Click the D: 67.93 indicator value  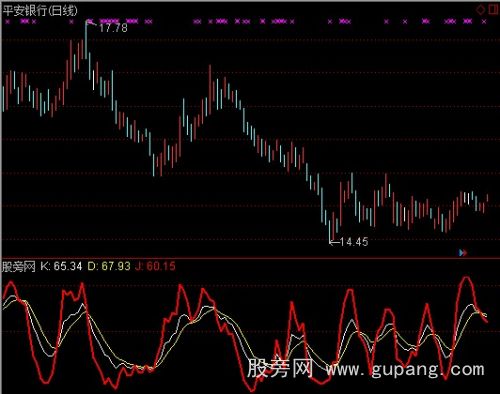pyautogui.click(x=109, y=266)
